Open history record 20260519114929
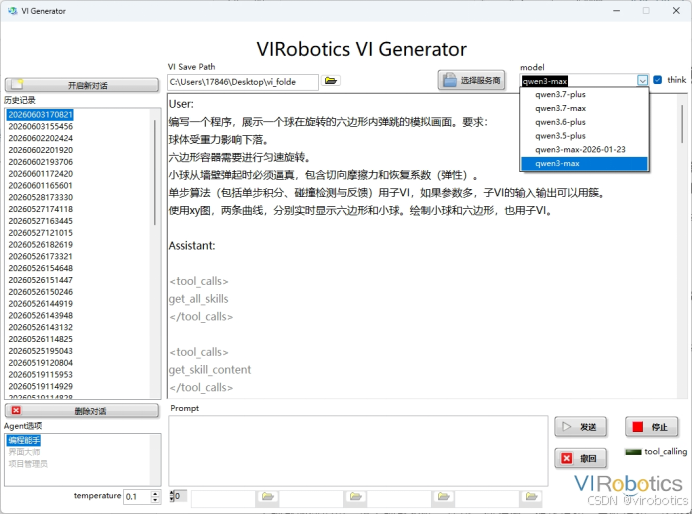This screenshot has width=693, height=514. (x=41, y=386)
